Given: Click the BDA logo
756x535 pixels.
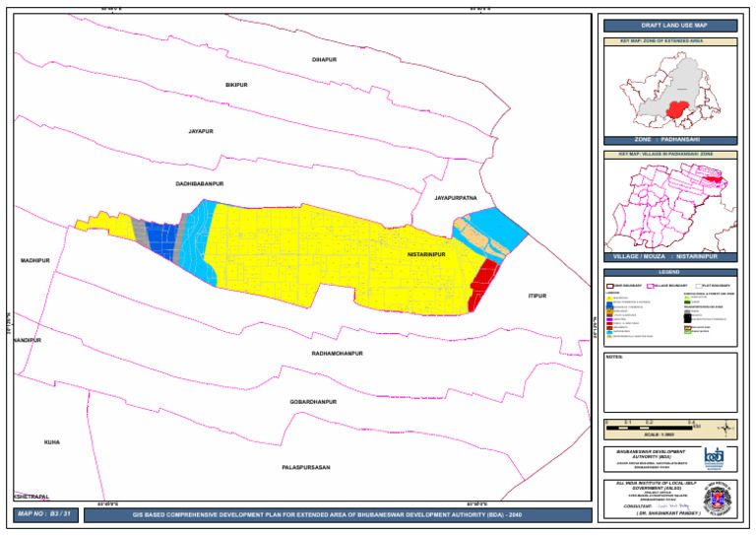Looking at the screenshot, I should 714,459.
